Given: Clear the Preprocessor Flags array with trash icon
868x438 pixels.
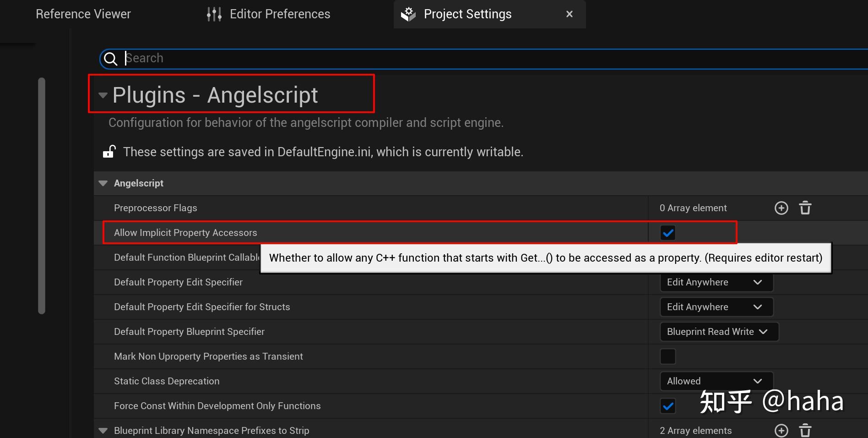Looking at the screenshot, I should click(x=804, y=208).
